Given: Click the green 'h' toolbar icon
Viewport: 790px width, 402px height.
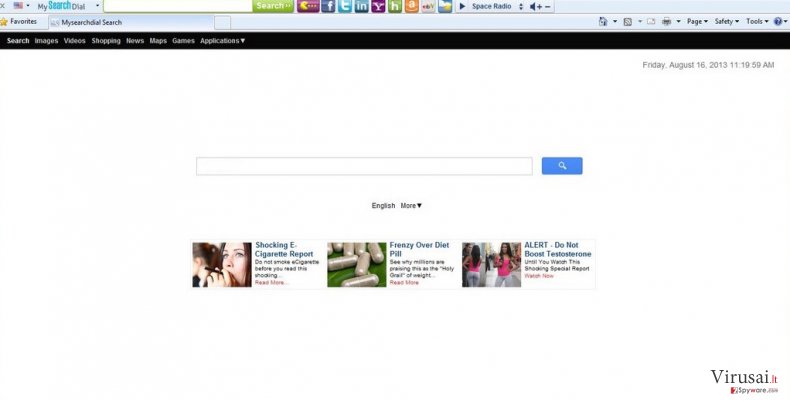Looking at the screenshot, I should point(395,6).
